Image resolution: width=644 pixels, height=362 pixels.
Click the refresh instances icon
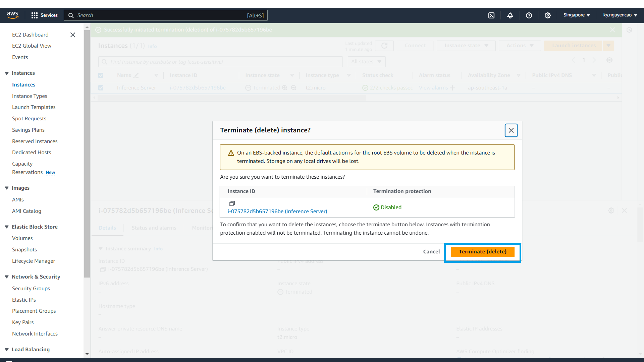pos(384,46)
